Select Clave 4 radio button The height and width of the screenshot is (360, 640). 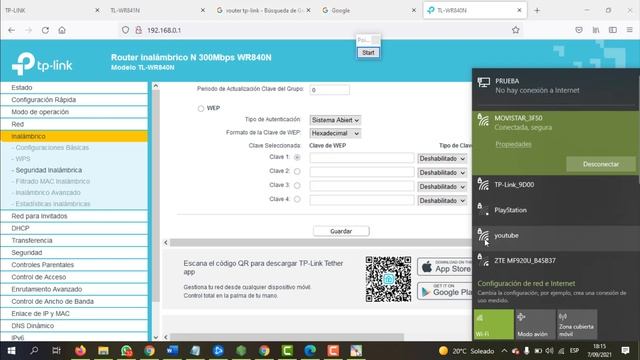297,200
